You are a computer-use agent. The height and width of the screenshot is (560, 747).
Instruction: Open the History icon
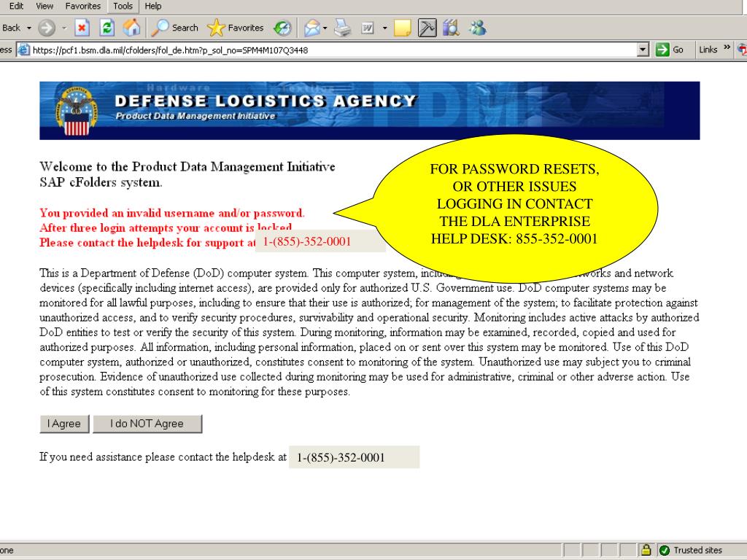coord(282,28)
